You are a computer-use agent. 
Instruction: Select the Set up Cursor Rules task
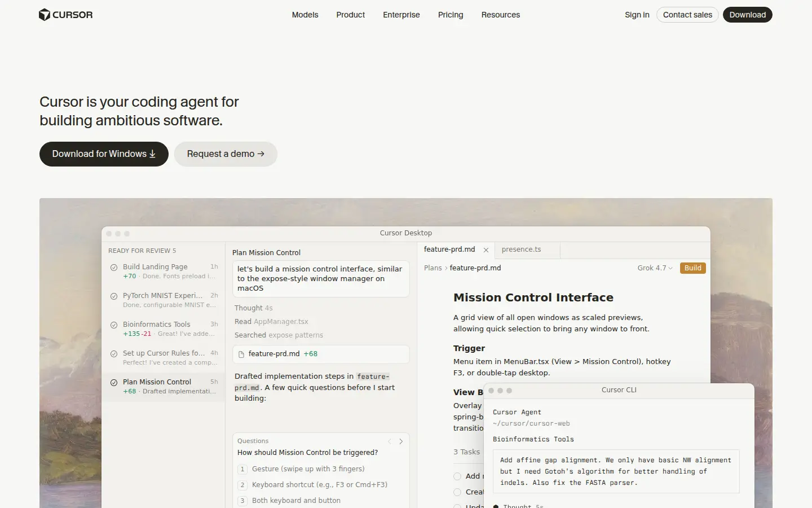click(x=164, y=357)
